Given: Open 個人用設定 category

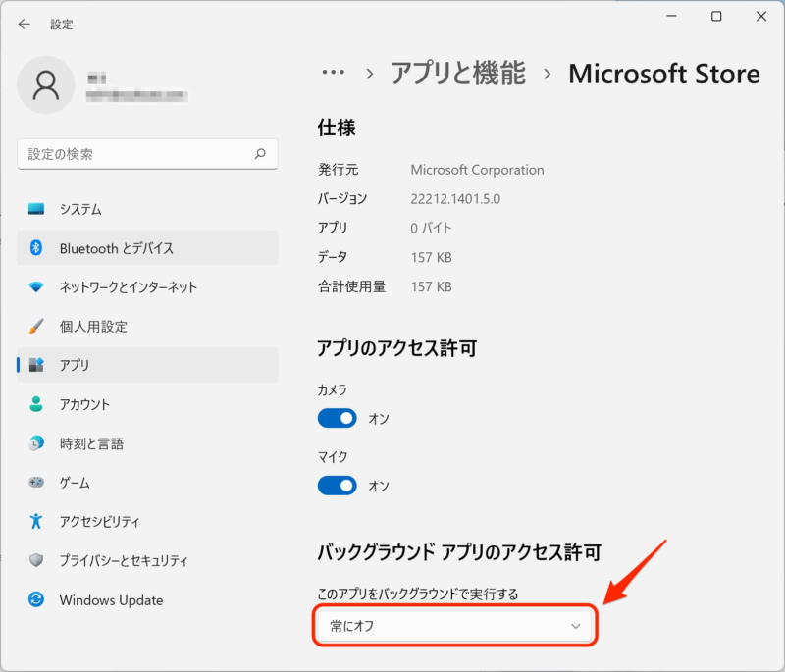Looking at the screenshot, I should tap(148, 326).
